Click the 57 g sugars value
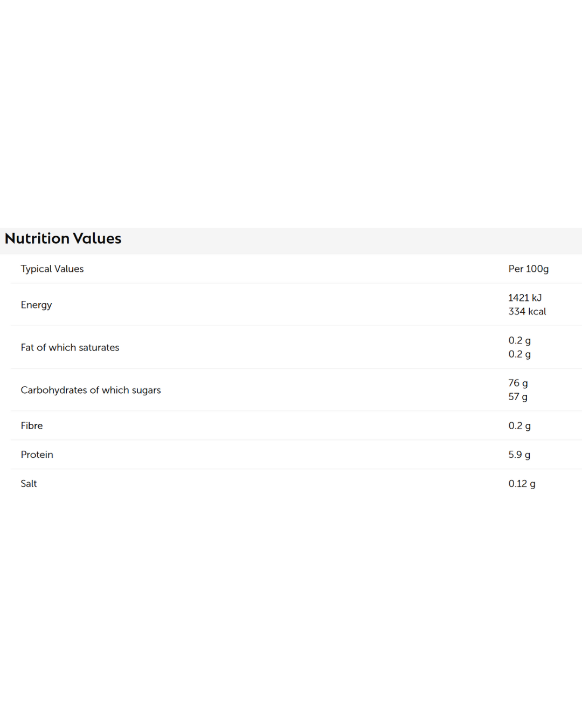Screen dimensions: 582x728 point(517,397)
